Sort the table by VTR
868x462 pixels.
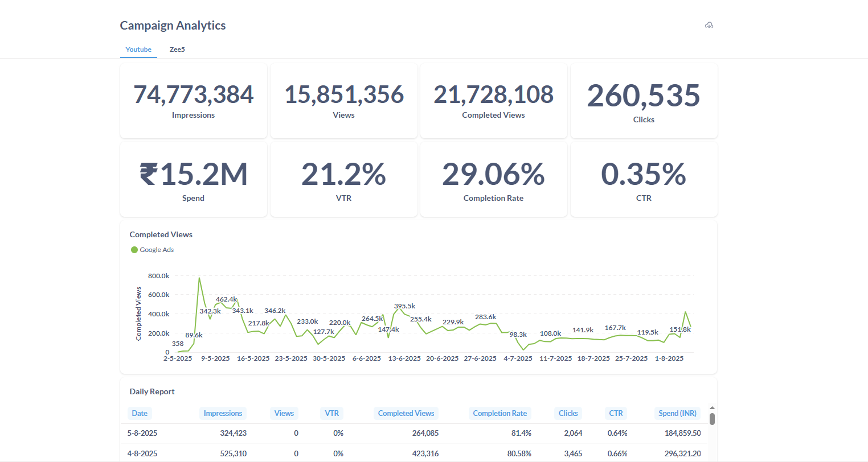(x=331, y=413)
